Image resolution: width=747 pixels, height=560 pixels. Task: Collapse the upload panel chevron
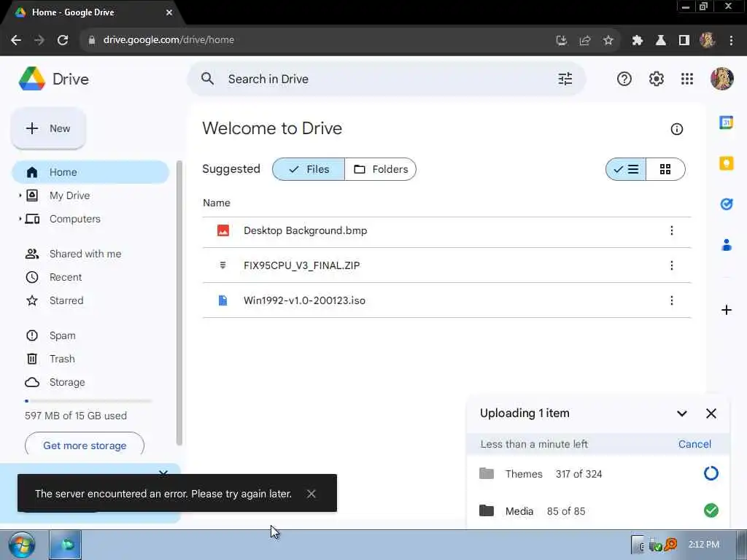[682, 413]
